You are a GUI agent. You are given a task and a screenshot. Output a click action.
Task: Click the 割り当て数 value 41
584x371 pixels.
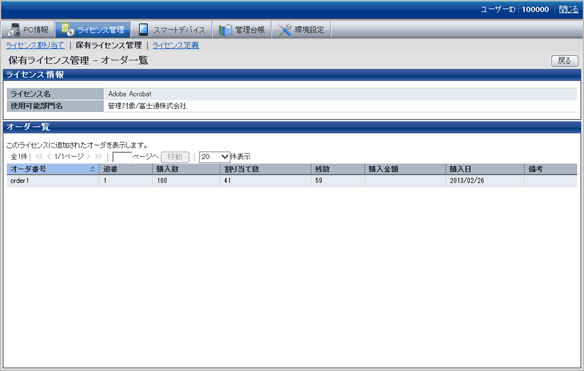point(228,181)
